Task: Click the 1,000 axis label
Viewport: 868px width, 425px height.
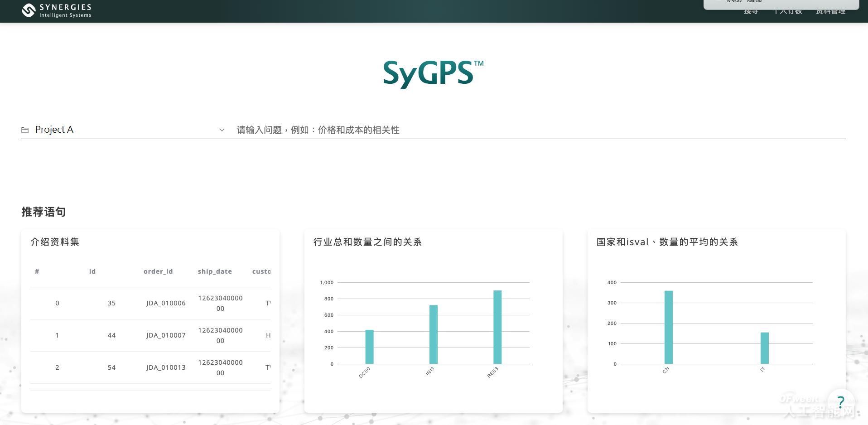Action: click(327, 282)
